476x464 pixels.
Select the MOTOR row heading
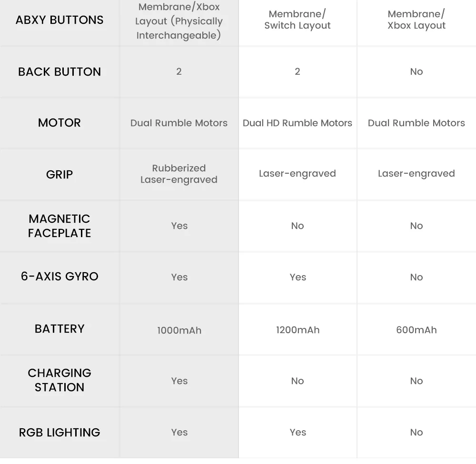tap(59, 123)
